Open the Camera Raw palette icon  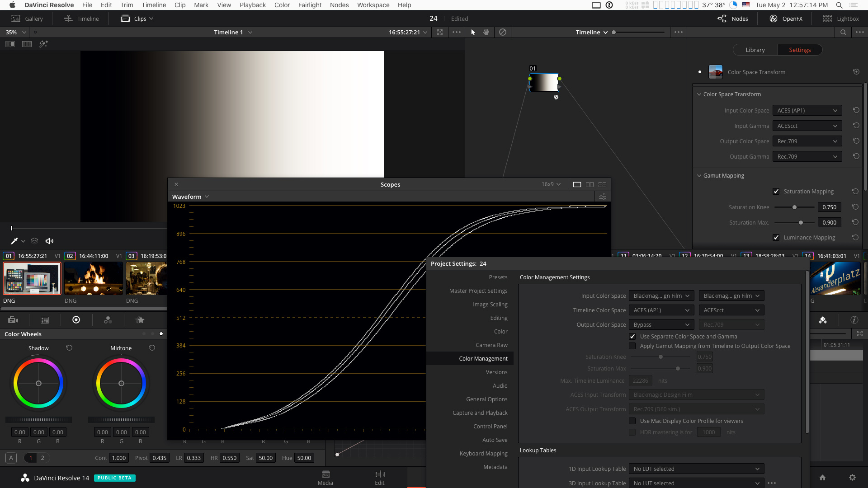click(x=13, y=320)
